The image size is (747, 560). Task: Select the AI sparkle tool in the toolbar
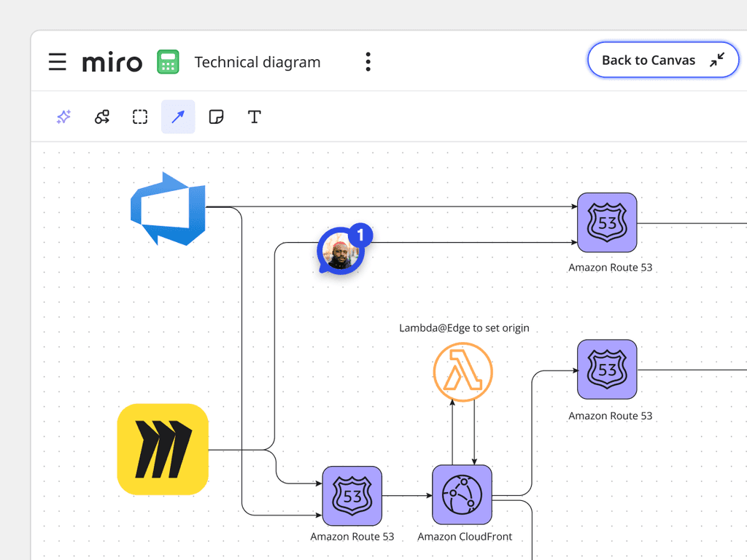pyautogui.click(x=63, y=117)
